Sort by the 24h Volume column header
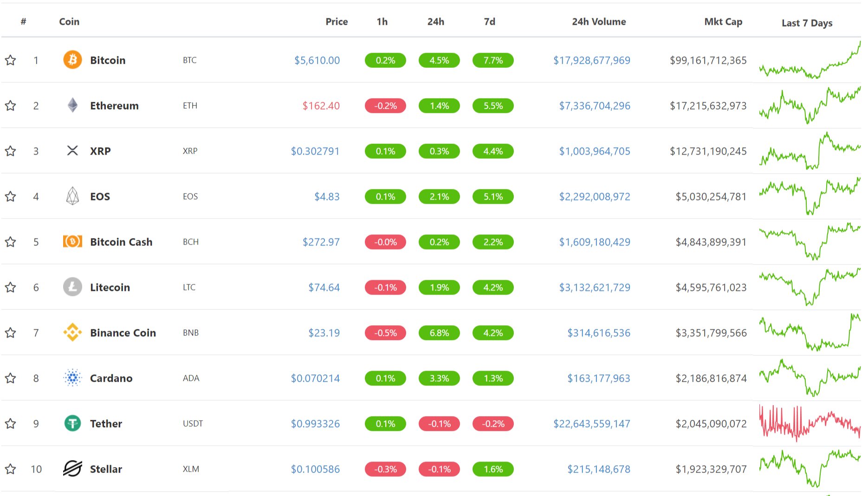 pyautogui.click(x=599, y=21)
